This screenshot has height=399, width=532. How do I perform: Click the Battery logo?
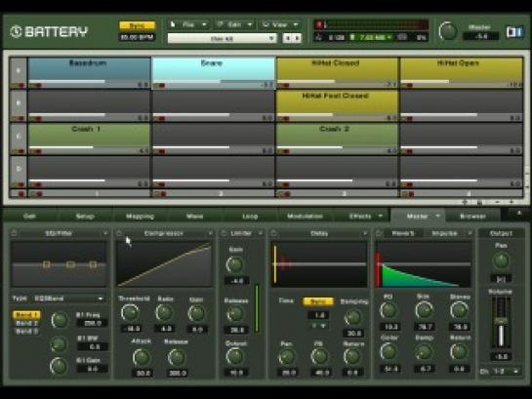pyautogui.click(x=49, y=31)
